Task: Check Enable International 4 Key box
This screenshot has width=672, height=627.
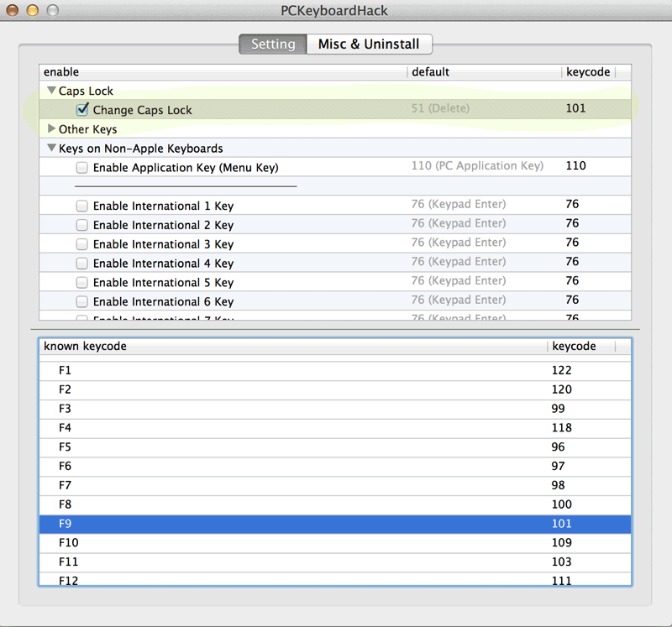Action: coord(81,264)
